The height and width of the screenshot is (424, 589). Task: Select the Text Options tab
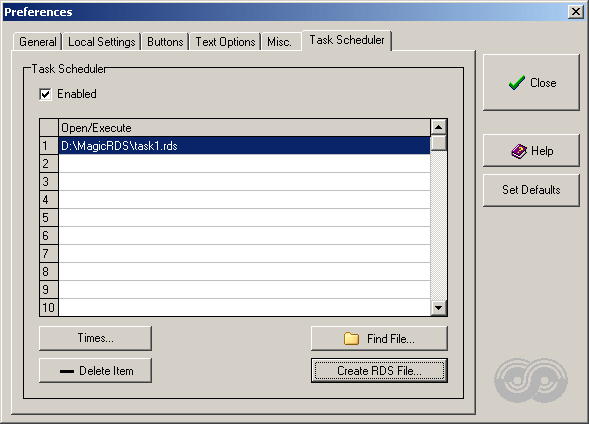tap(225, 42)
